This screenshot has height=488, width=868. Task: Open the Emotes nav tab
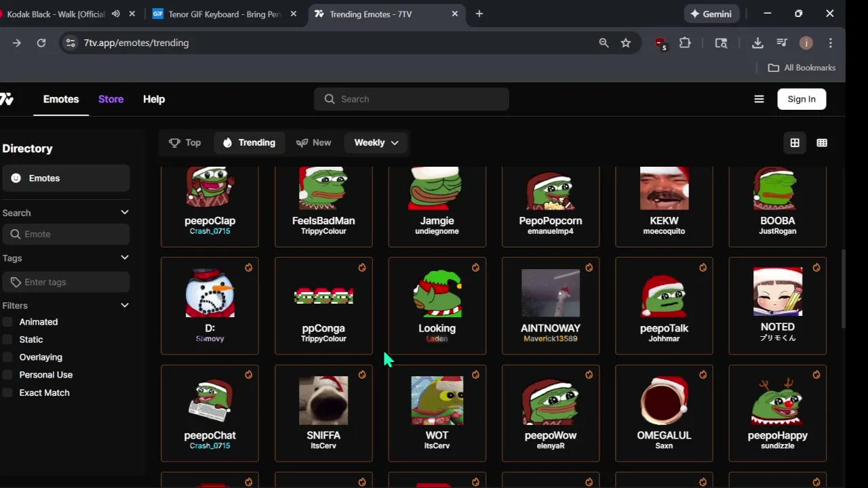(x=61, y=99)
